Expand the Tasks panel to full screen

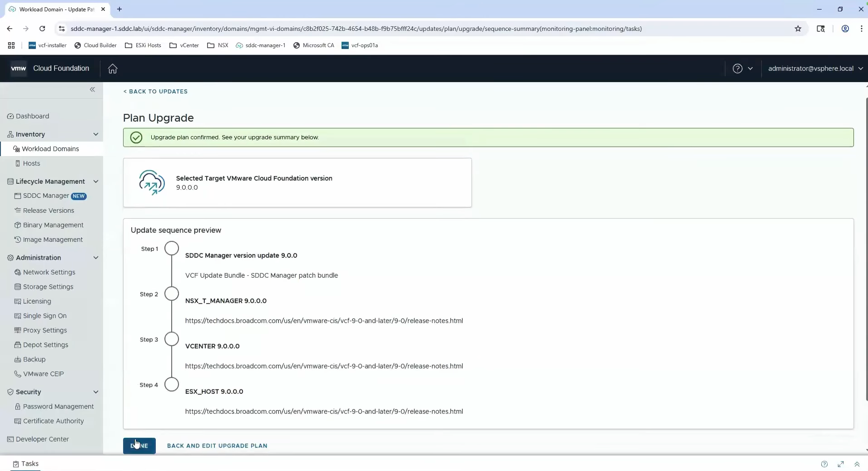click(840, 464)
